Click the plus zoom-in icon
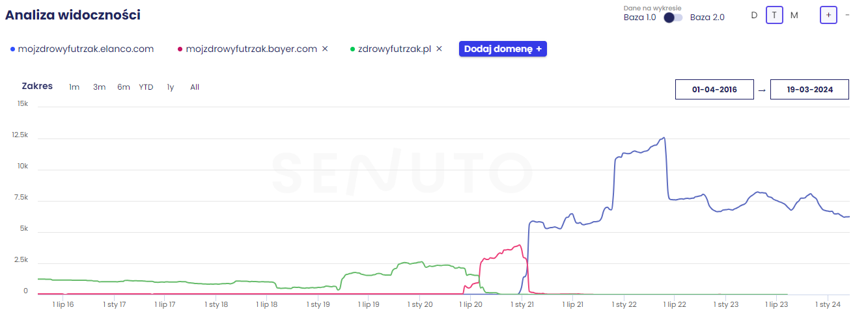This screenshot has height=316, width=868. (828, 14)
